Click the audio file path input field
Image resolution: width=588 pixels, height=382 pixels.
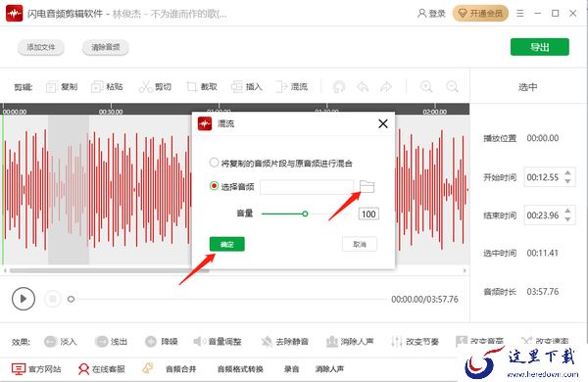pos(307,187)
